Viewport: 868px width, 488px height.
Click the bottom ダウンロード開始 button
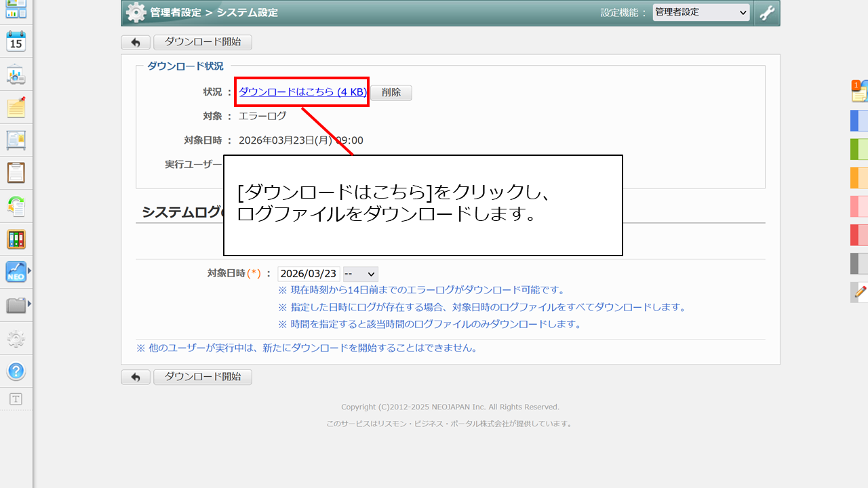[x=203, y=377]
